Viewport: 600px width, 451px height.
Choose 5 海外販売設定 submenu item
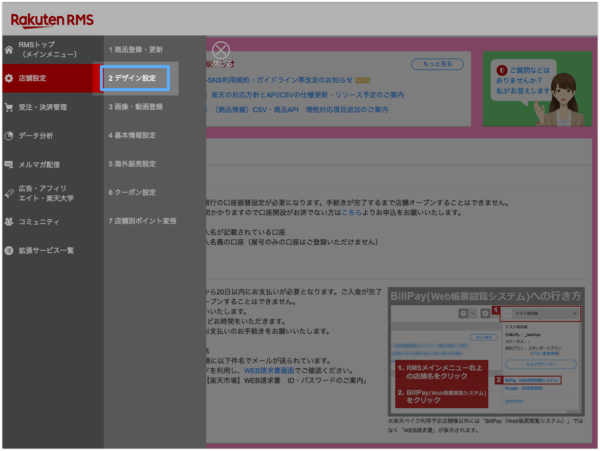132,164
